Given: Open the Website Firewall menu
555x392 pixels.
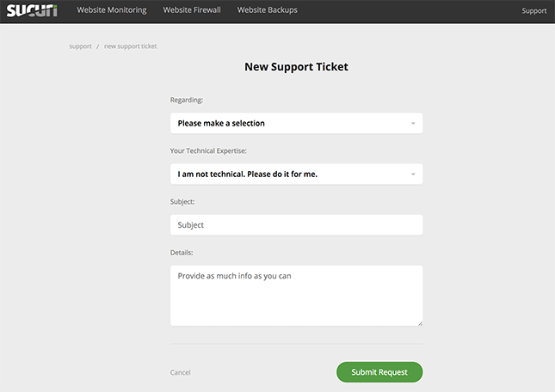Looking at the screenshot, I should click(x=192, y=10).
